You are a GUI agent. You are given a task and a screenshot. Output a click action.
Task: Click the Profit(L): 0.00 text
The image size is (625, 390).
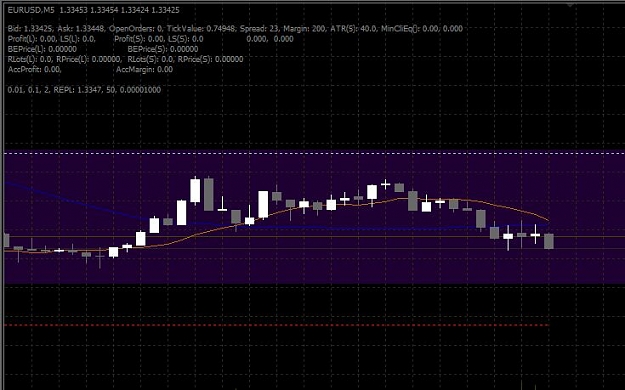[31, 39]
